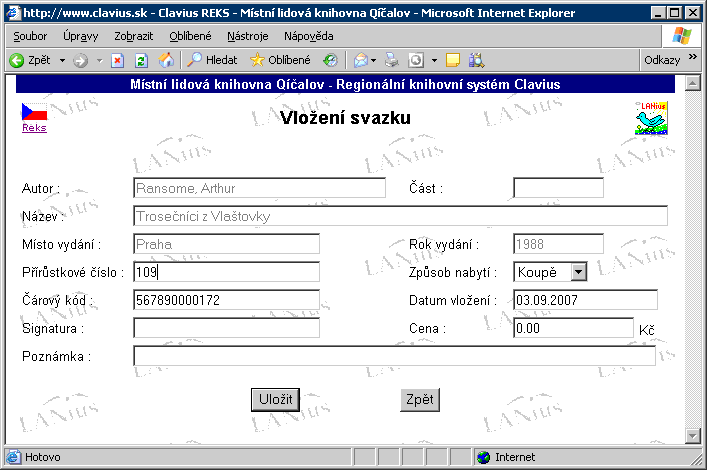Open the Oblíbené favorites star toolbar button

[280, 60]
